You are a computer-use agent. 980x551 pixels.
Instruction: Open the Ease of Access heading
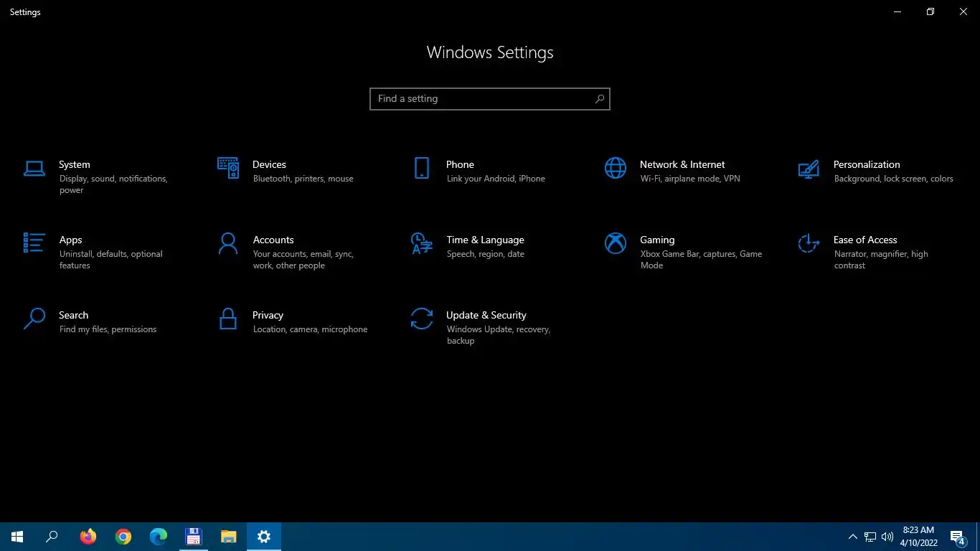coord(865,240)
